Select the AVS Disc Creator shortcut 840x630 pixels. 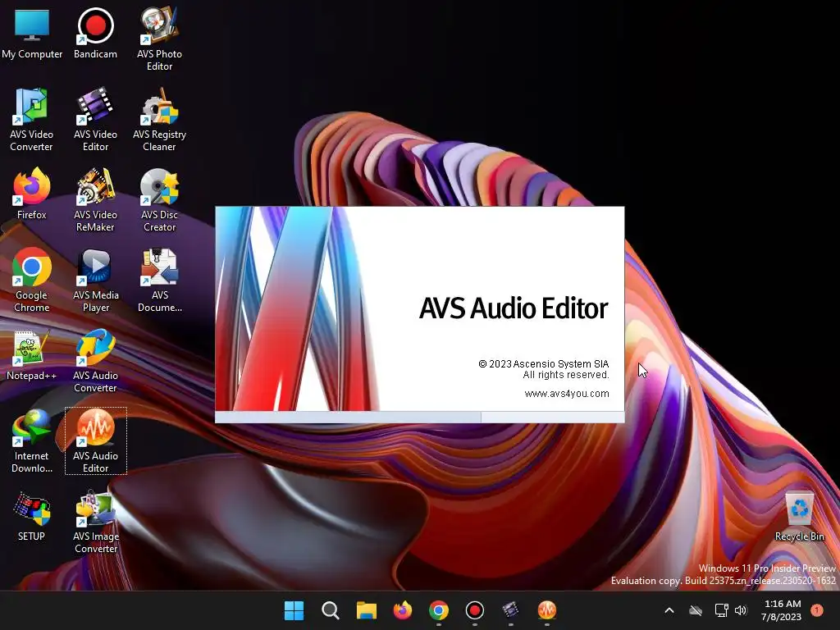(159, 200)
